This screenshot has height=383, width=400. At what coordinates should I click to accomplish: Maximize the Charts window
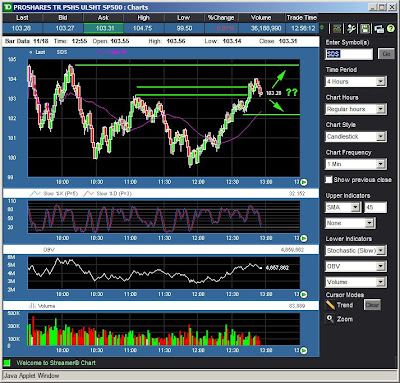[382, 7]
